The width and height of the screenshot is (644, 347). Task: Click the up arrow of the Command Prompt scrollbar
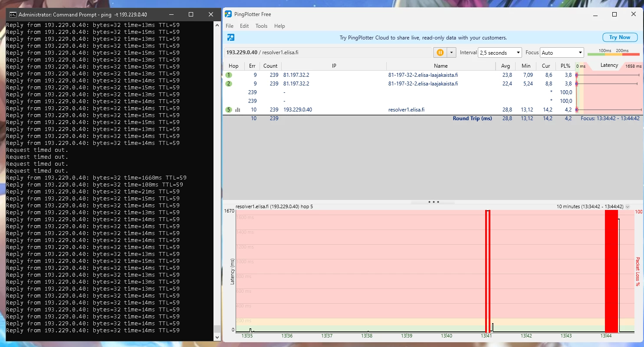point(217,25)
